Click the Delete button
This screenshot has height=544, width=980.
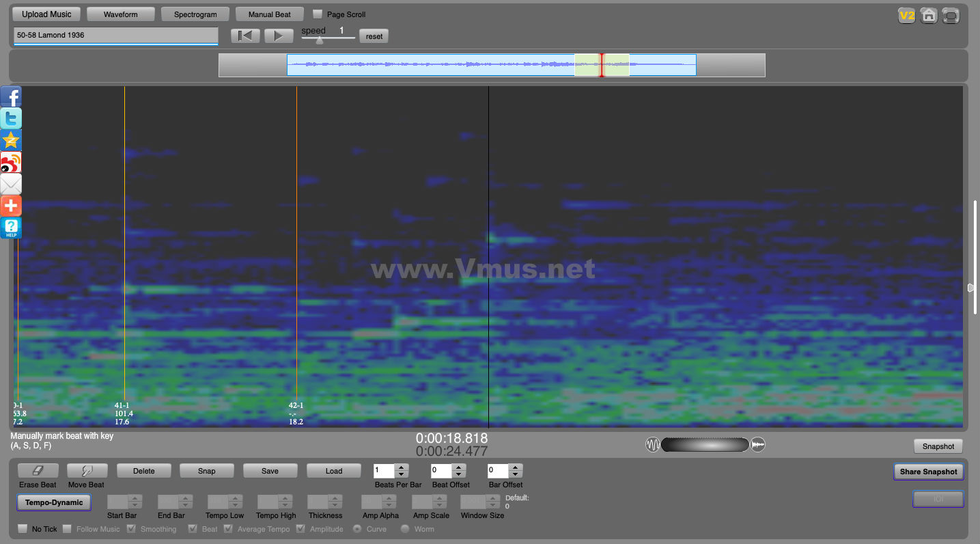point(144,470)
